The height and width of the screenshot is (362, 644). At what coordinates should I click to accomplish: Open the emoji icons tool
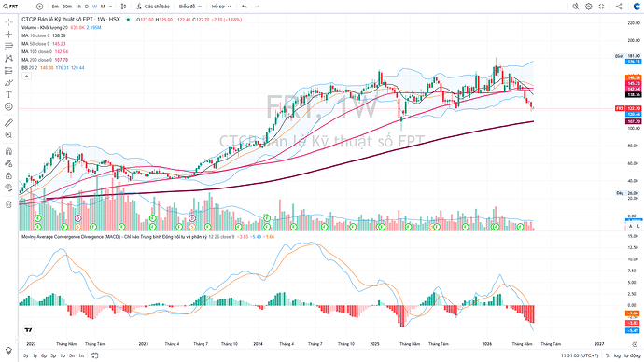8,106
